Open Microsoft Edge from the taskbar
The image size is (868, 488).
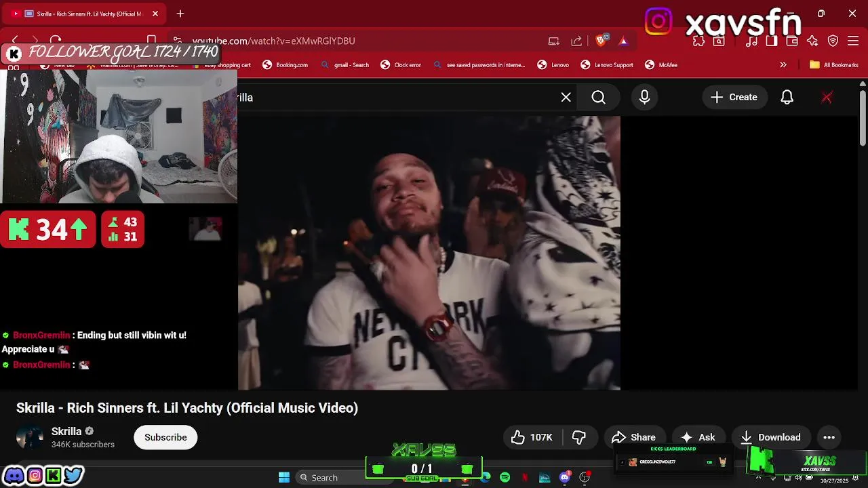click(486, 477)
